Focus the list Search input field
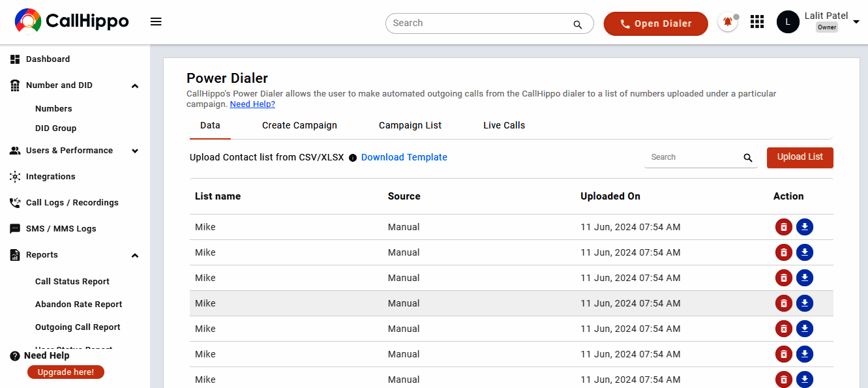868x388 pixels. [694, 157]
